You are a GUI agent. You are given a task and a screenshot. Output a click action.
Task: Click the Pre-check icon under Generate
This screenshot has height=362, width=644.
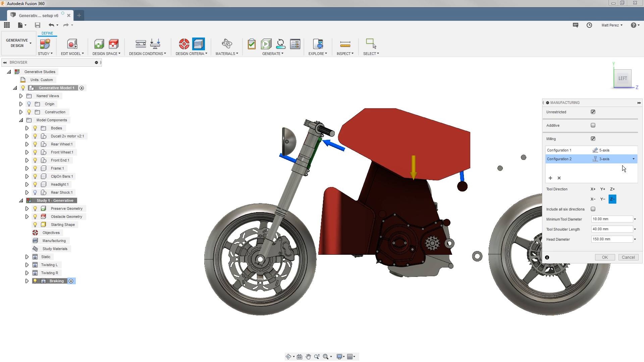pos(252,44)
